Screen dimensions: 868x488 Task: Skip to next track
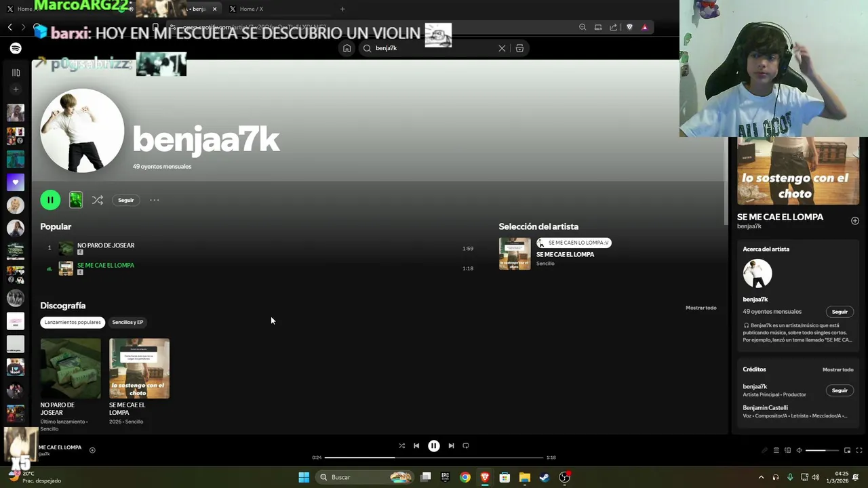pos(451,446)
